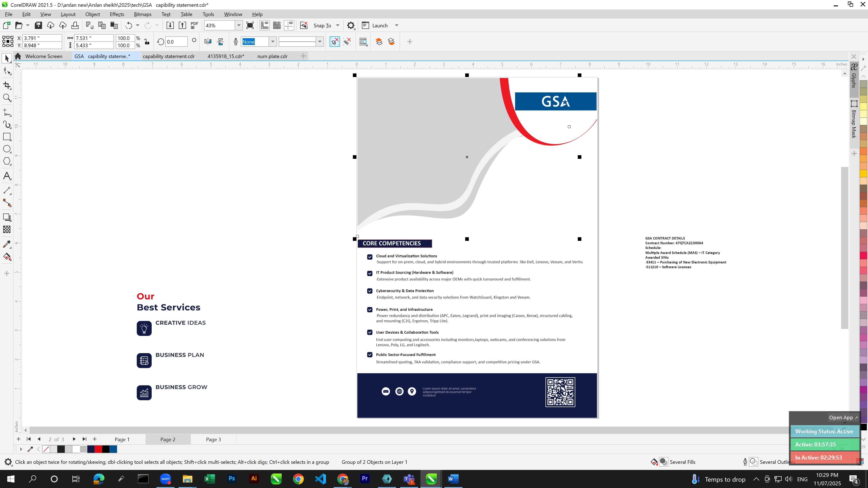
Task: Toggle Show guidelines button
Action: [289, 26]
